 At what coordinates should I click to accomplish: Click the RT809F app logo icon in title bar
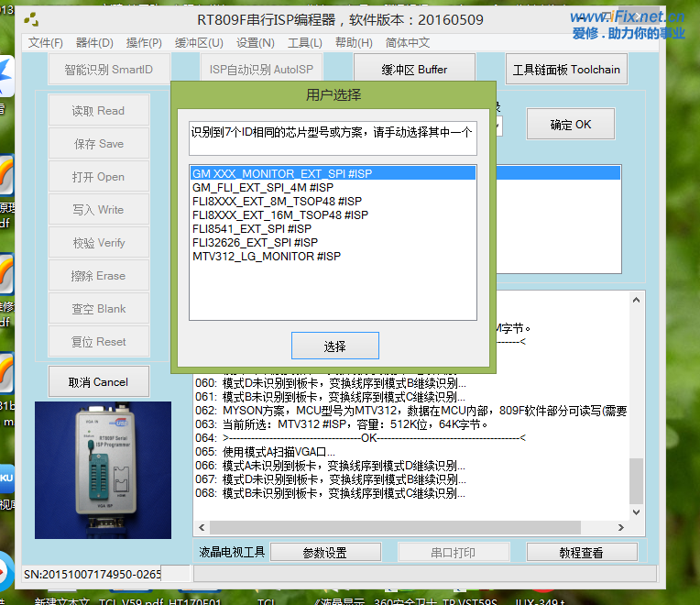[x=31, y=19]
